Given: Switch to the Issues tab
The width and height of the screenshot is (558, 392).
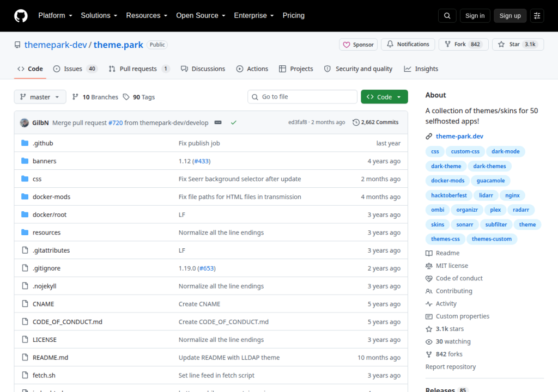Looking at the screenshot, I should tap(75, 69).
